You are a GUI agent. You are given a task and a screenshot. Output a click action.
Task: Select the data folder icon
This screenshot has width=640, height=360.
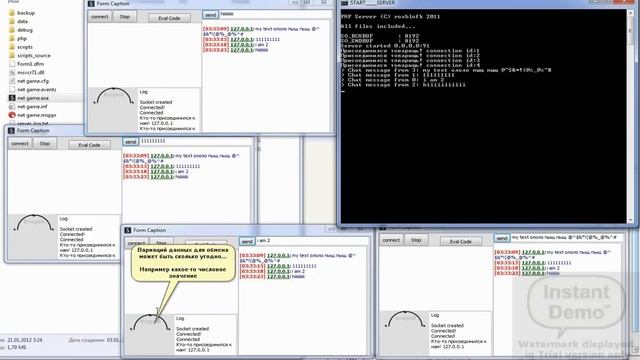click(12, 21)
